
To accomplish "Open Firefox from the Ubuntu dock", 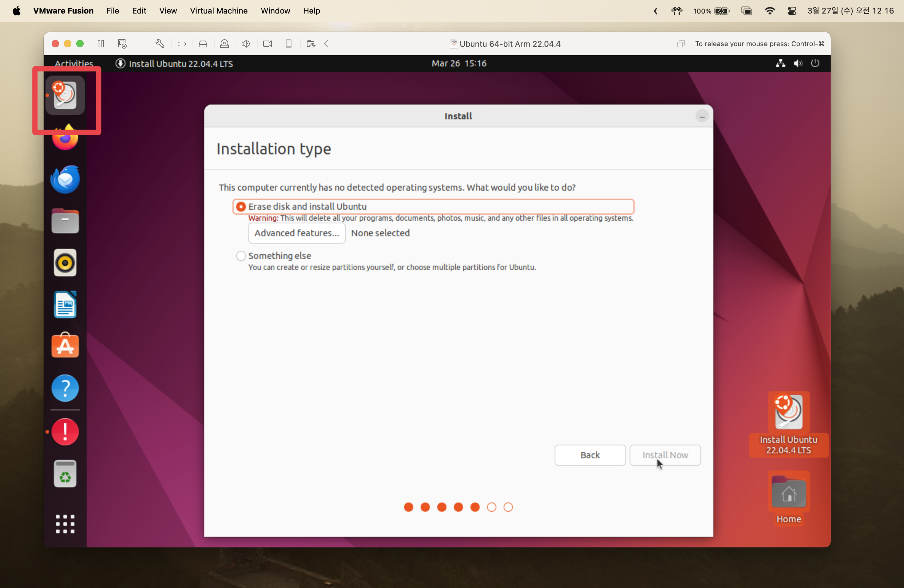I will coord(65,138).
